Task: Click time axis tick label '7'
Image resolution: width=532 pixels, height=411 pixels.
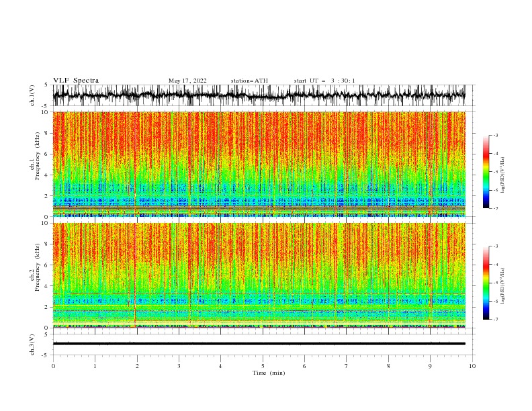Action: (347, 366)
